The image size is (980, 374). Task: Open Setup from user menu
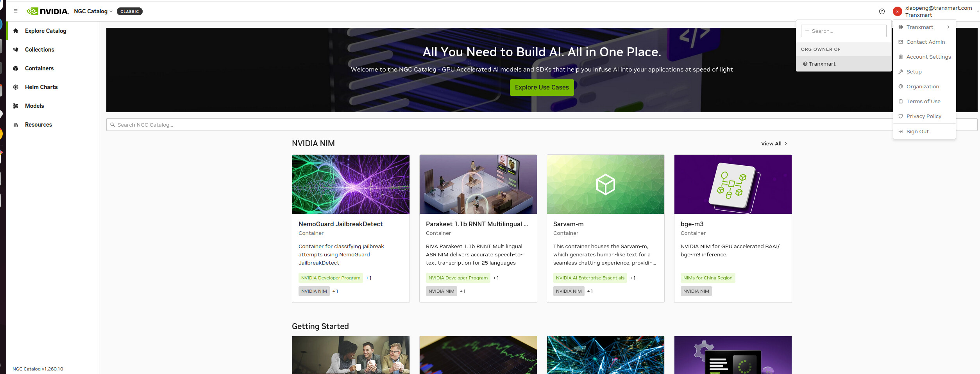pyautogui.click(x=914, y=72)
